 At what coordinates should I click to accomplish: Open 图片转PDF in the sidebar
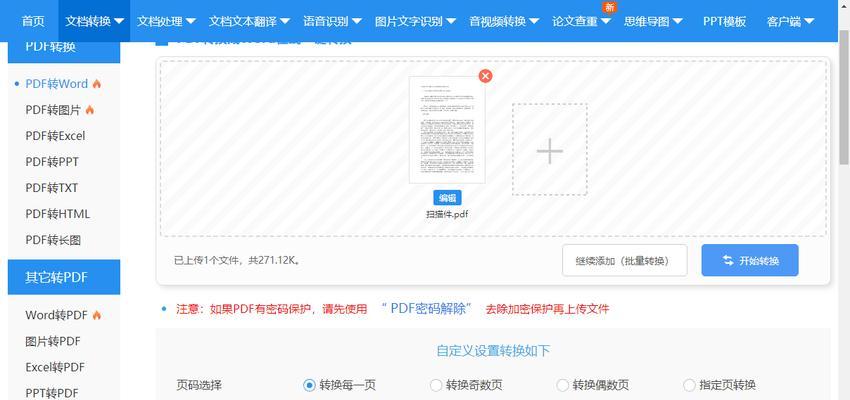(x=53, y=341)
